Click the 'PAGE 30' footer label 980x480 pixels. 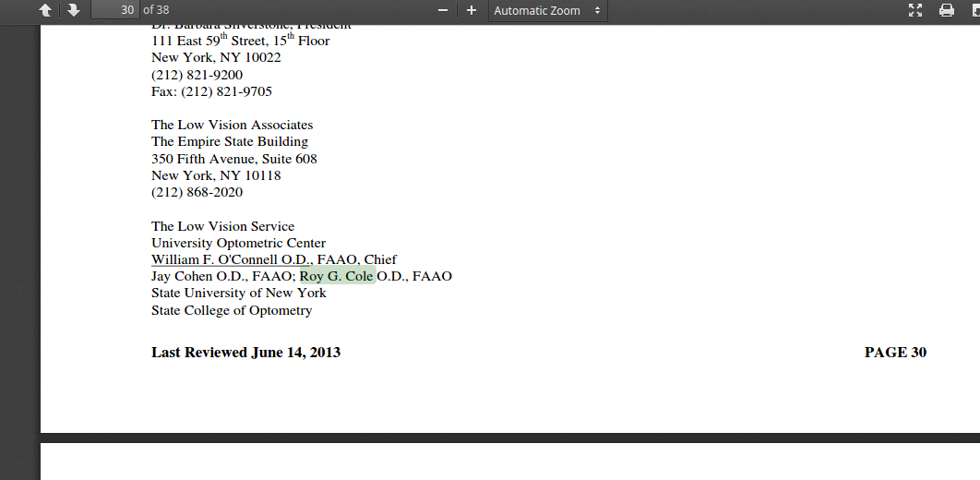pos(895,353)
